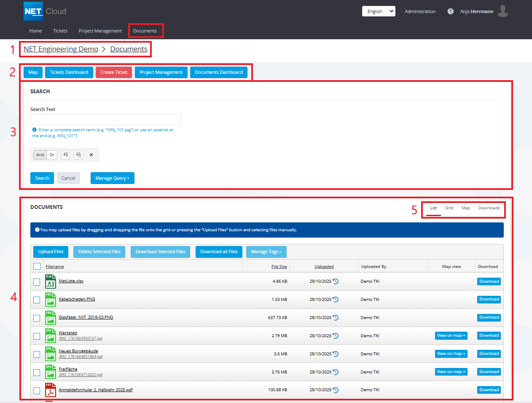This screenshot has width=532, height=403.
Task: Click the PDF file icon for Anmeldeformular
Action: tap(50, 390)
